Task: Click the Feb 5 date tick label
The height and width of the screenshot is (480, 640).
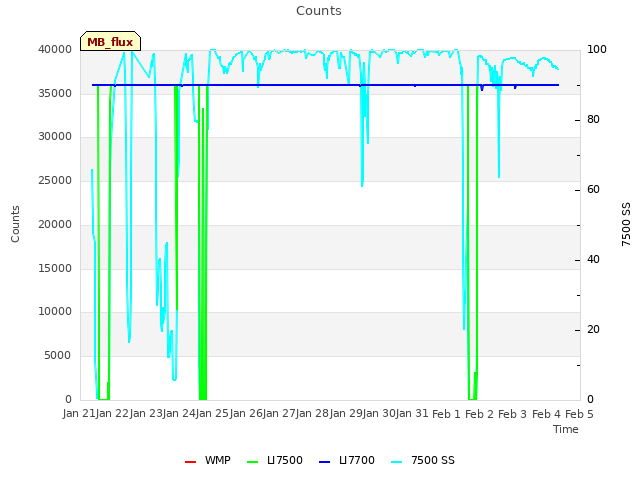Action: pyautogui.click(x=579, y=414)
